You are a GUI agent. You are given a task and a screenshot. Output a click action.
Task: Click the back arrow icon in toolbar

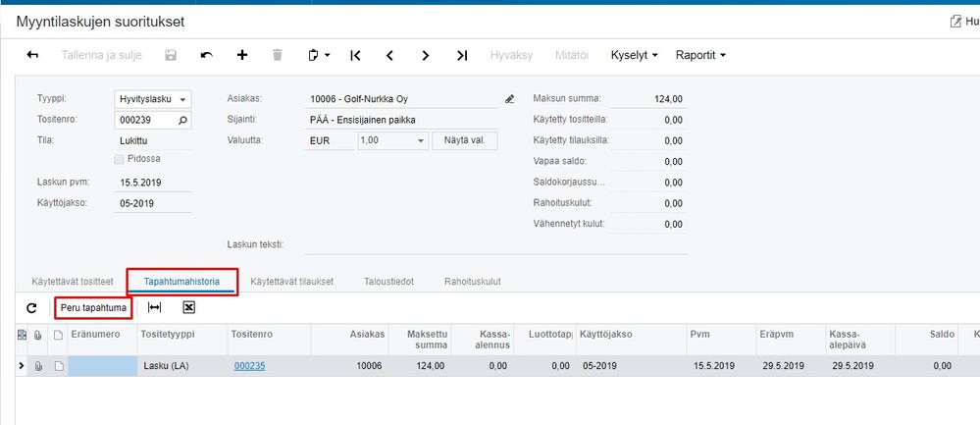coord(32,55)
